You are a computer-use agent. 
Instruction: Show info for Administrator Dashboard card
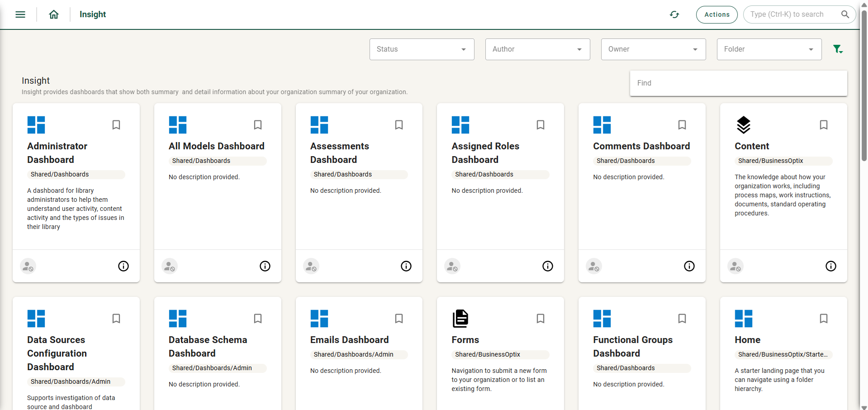[123, 266]
